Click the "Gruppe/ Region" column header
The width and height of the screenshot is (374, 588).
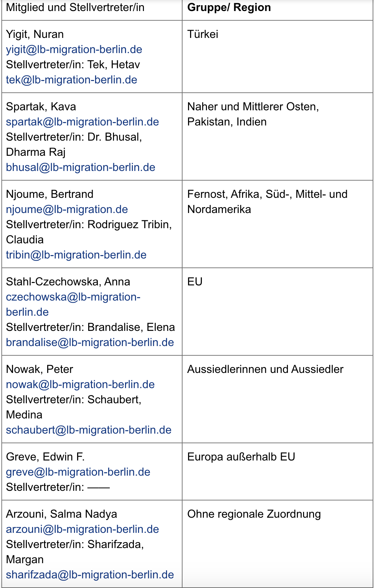tap(229, 8)
